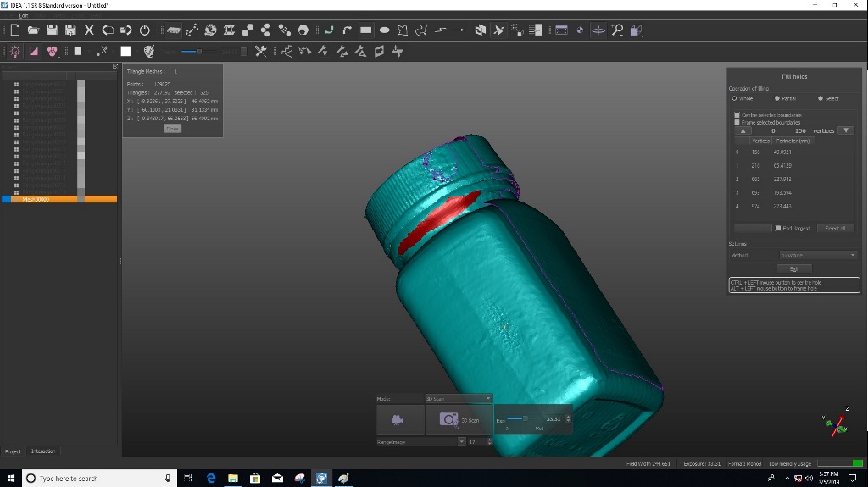Click the redo icon in the top toolbar

[x=126, y=30]
